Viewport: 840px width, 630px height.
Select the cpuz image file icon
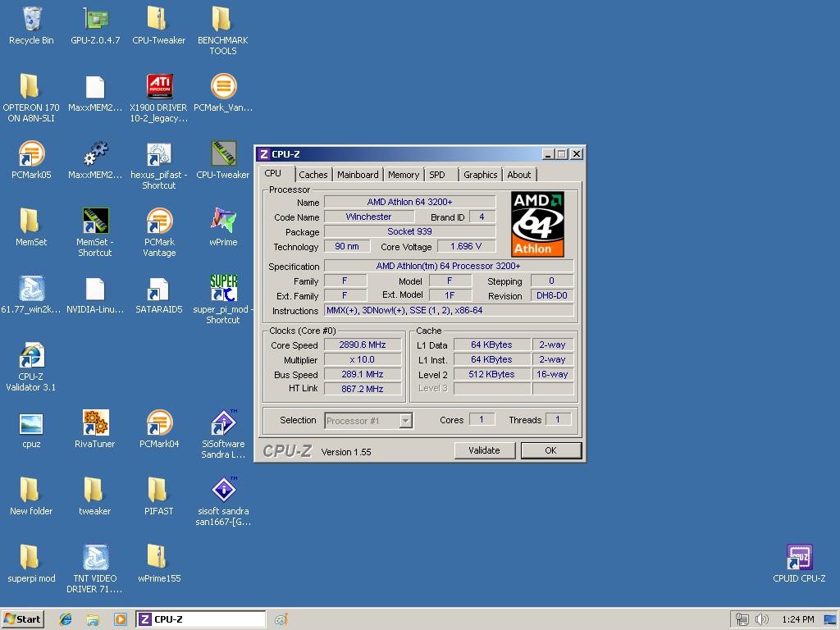click(x=30, y=424)
